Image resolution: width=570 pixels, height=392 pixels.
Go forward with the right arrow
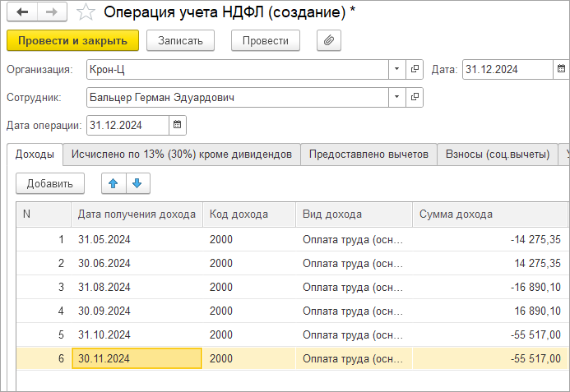(52, 12)
